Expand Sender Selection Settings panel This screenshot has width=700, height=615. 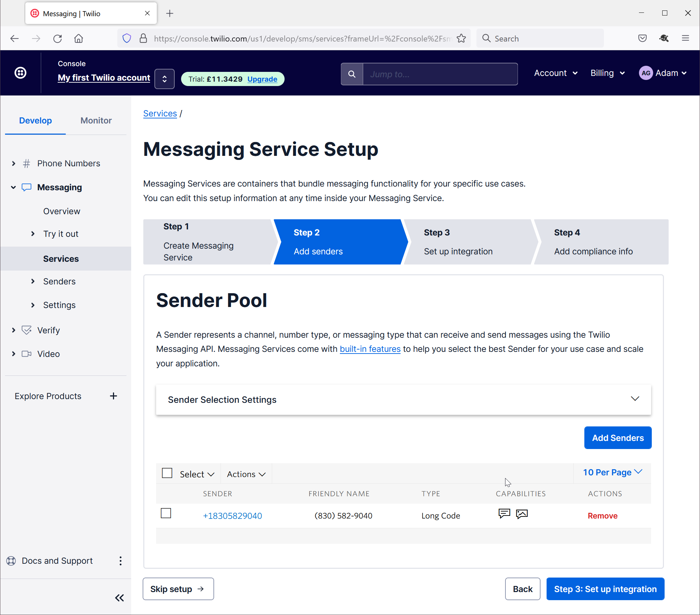point(635,399)
